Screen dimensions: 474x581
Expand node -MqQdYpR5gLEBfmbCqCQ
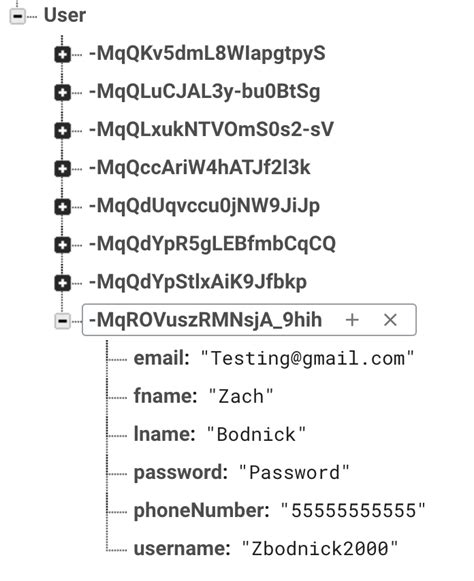(63, 245)
